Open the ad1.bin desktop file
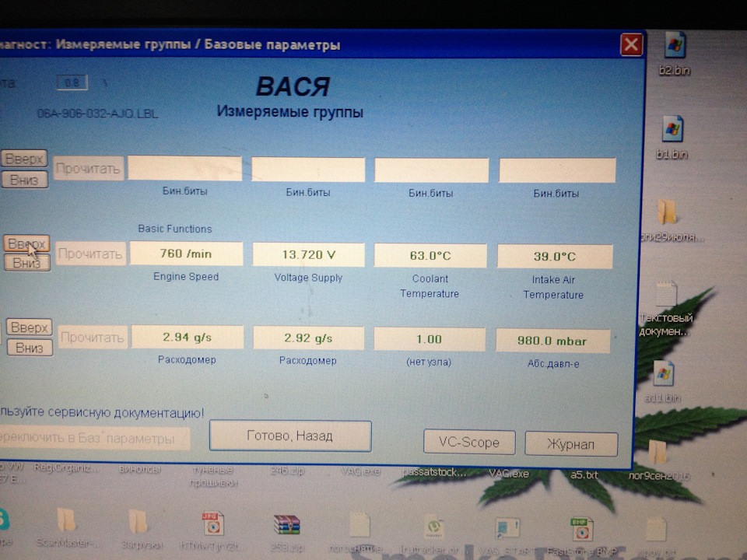 pos(663,374)
